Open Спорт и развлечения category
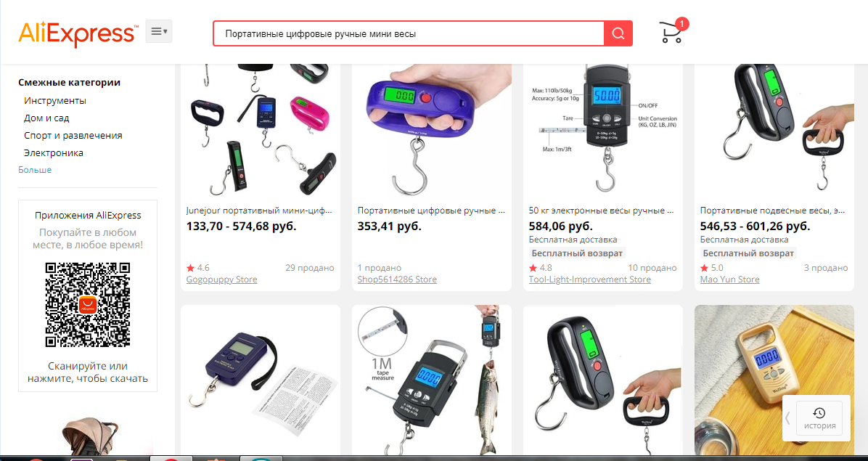The width and height of the screenshot is (868, 461). pos(73,136)
